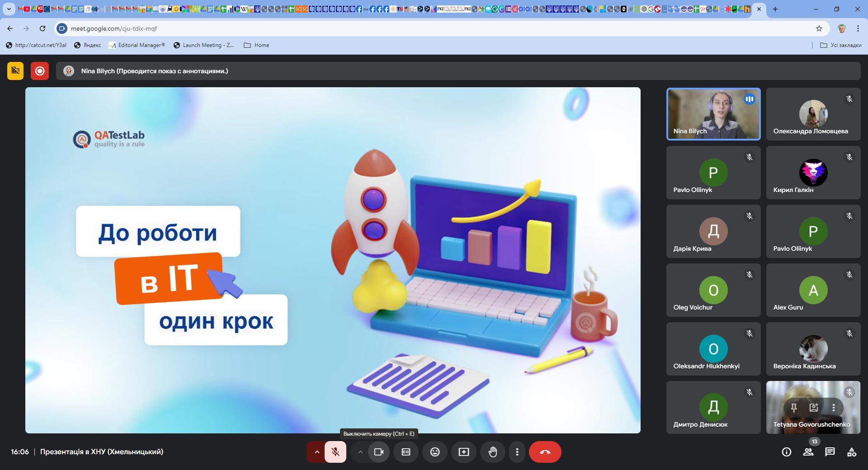The image size is (868, 470).
Task: Click the present screen icon
Action: point(464,452)
